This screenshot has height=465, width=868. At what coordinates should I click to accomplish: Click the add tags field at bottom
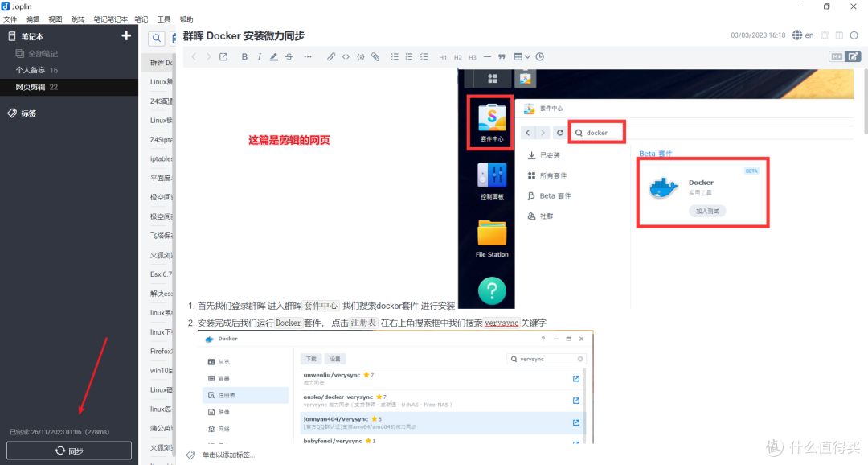click(x=228, y=455)
